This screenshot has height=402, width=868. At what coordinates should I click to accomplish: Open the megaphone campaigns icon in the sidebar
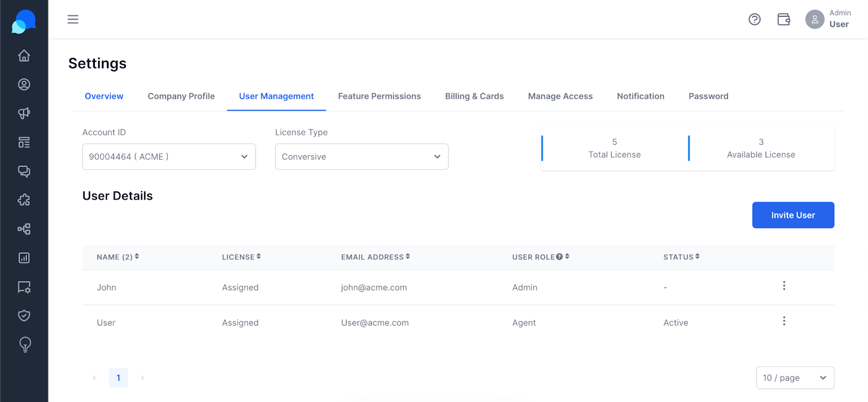(x=24, y=113)
